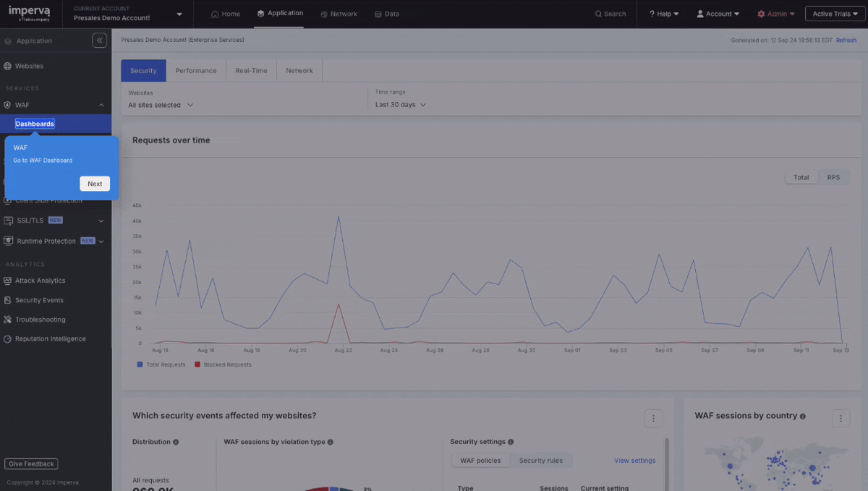Click the Search magnifier icon
Image resolution: width=868 pixels, height=491 pixels.
598,14
